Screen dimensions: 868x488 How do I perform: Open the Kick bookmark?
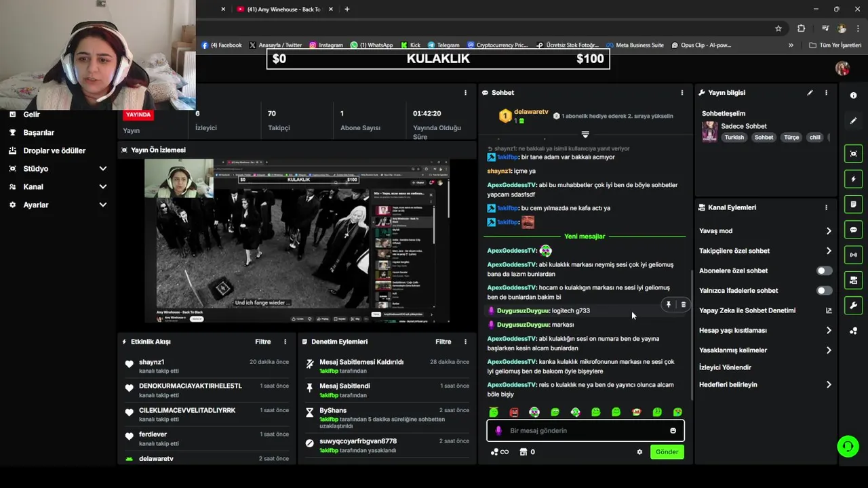[x=411, y=45]
